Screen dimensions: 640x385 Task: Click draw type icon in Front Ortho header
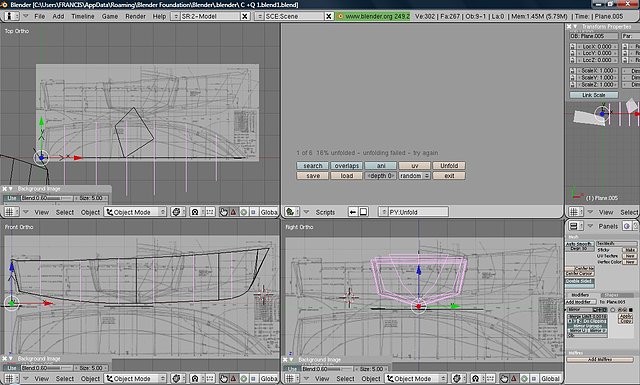point(178,378)
